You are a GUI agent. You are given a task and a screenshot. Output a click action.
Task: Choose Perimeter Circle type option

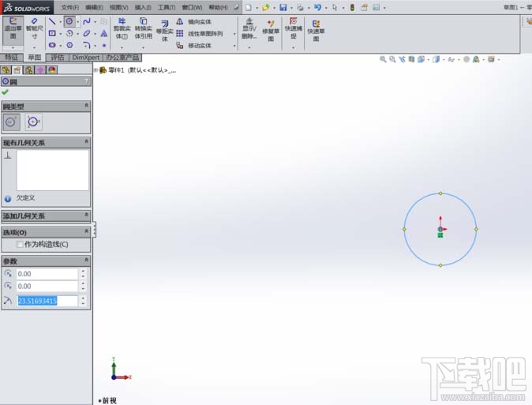point(33,122)
